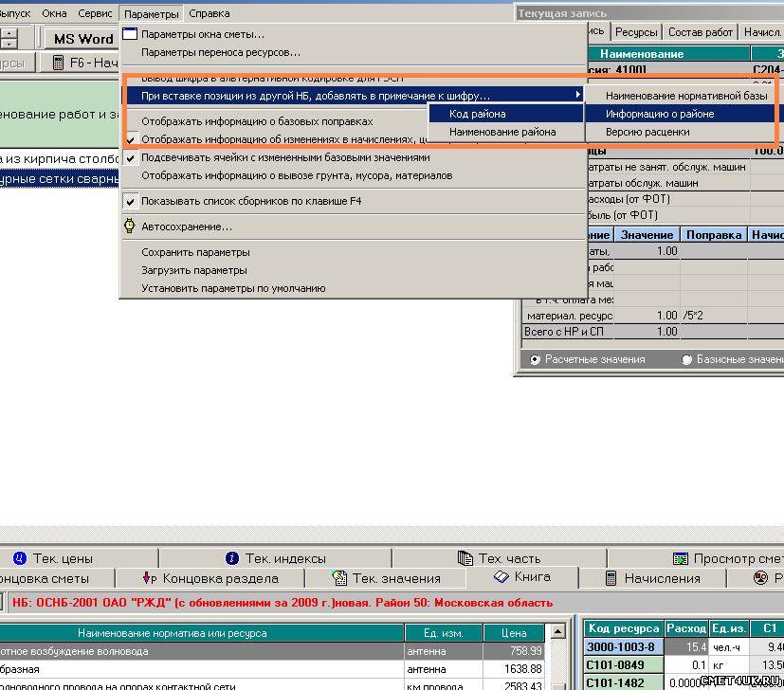Open the Параметры menu

click(151, 14)
